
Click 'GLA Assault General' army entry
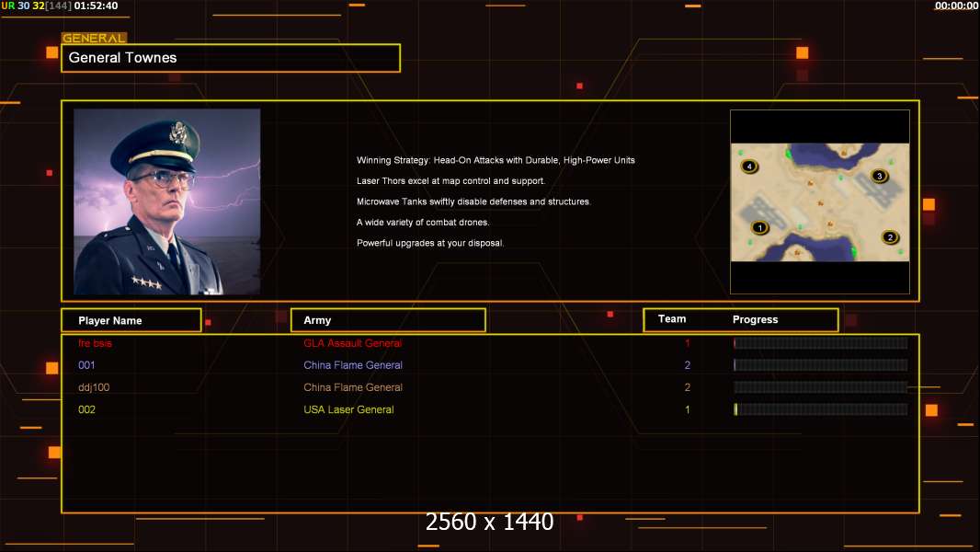352,343
